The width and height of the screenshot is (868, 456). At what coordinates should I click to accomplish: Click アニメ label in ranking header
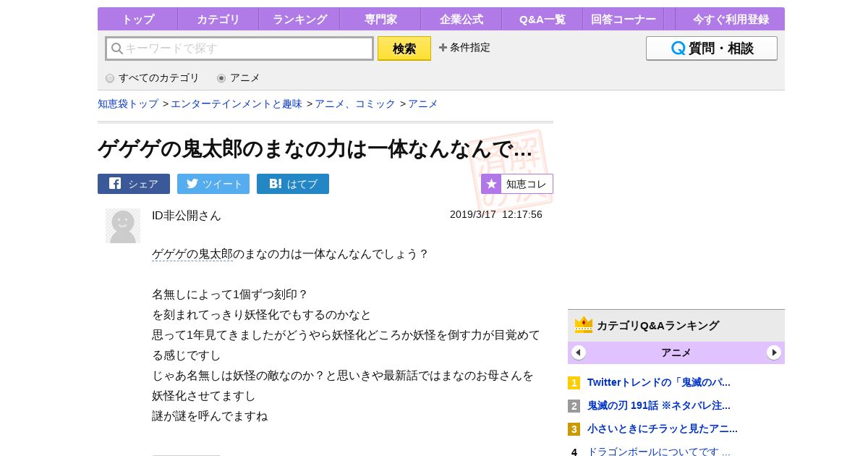coord(676,352)
